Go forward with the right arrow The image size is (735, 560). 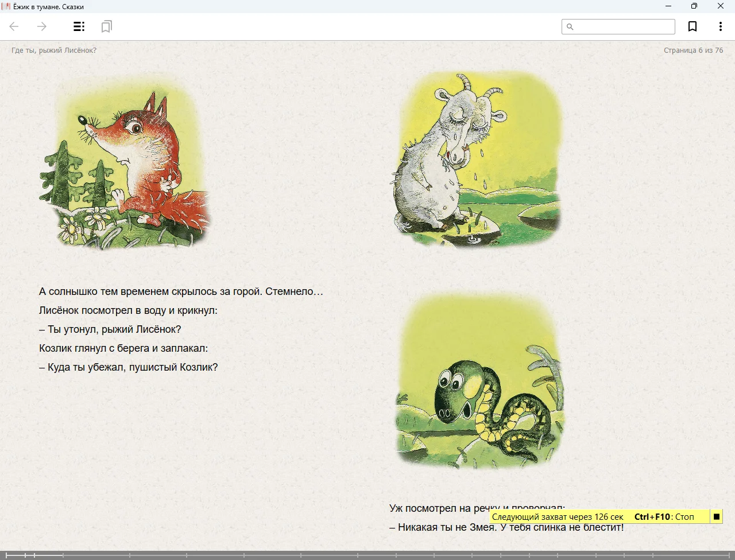42,26
